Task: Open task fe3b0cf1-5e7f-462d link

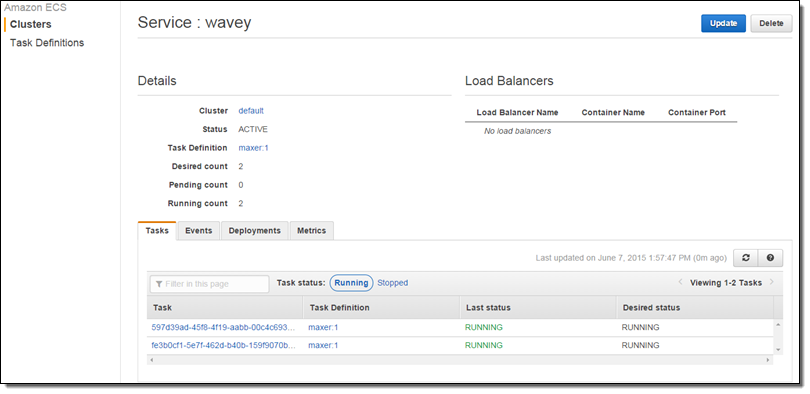Action: click(224, 345)
